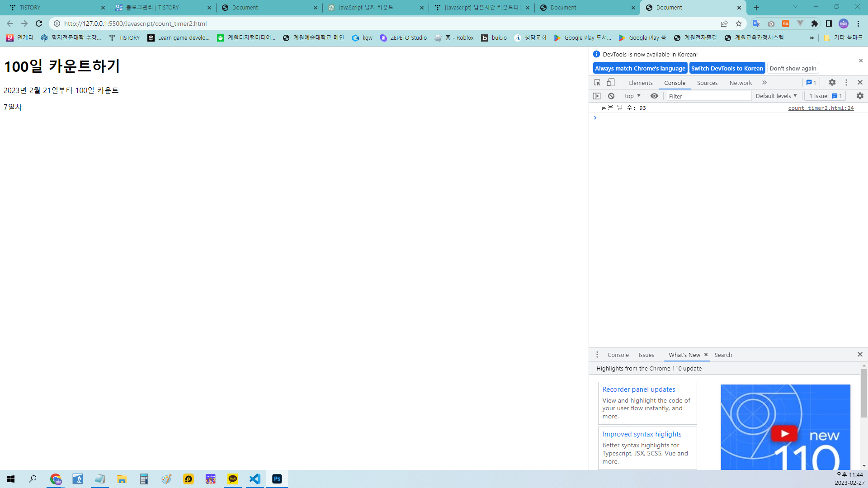This screenshot has width=868, height=488.
Task: Open Recorder panel updates link
Action: (638, 389)
